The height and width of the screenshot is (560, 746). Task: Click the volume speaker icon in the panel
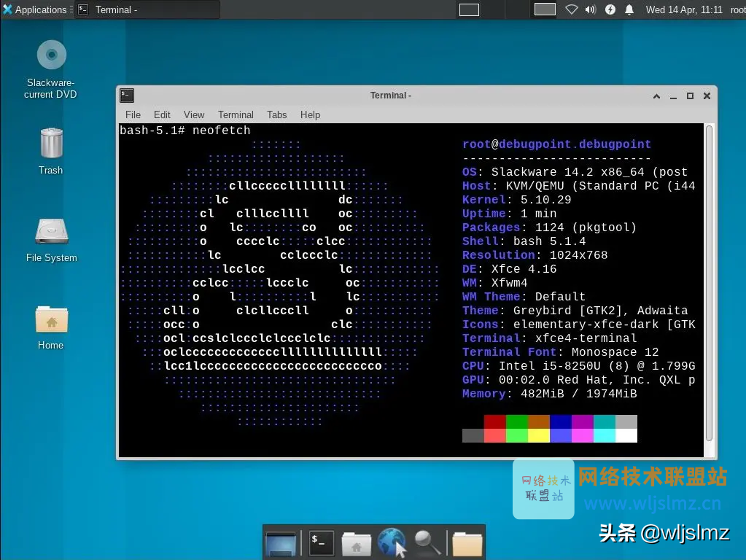pos(590,9)
